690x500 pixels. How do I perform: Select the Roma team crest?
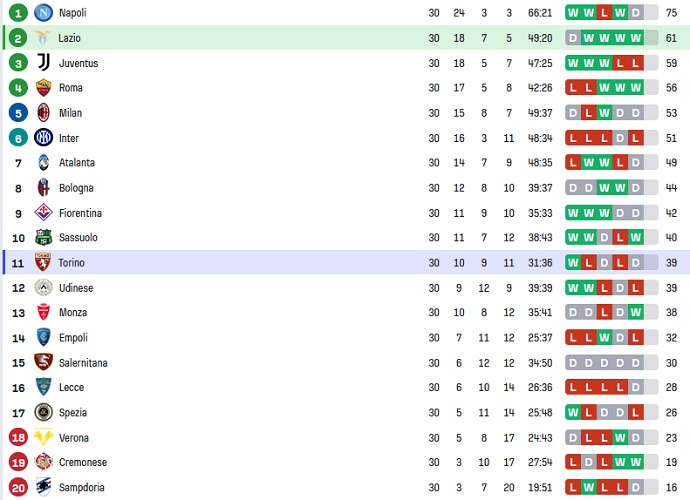coord(43,88)
